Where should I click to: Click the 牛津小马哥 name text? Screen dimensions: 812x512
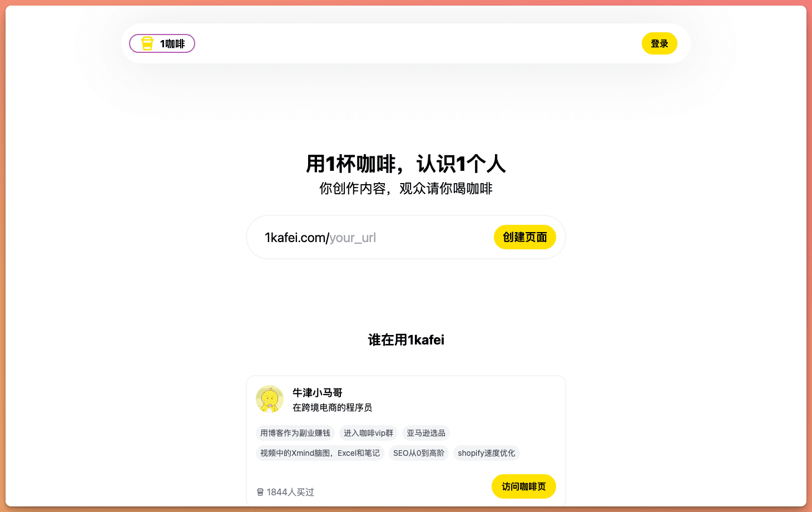tap(318, 393)
